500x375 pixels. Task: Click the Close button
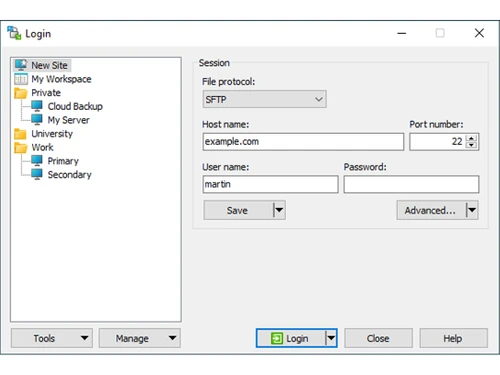378,338
